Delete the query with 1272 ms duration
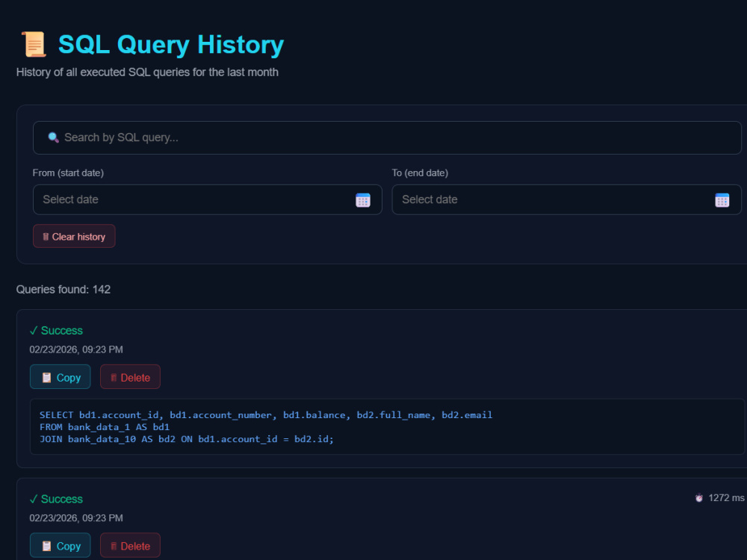This screenshot has width=747, height=560. [130, 545]
